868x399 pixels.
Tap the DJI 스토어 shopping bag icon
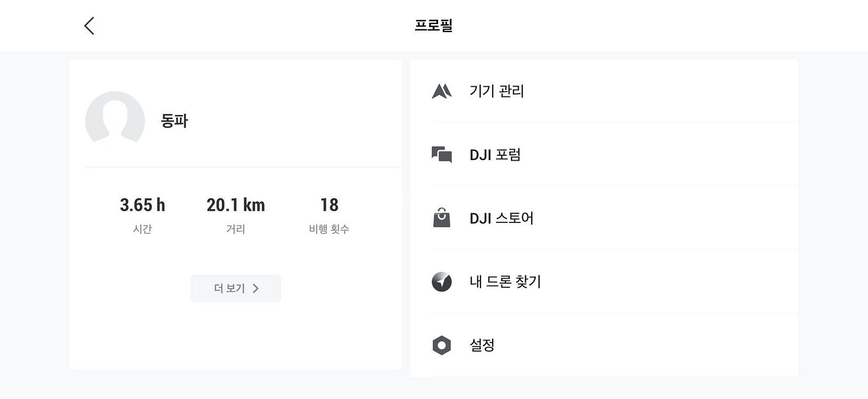(x=442, y=218)
